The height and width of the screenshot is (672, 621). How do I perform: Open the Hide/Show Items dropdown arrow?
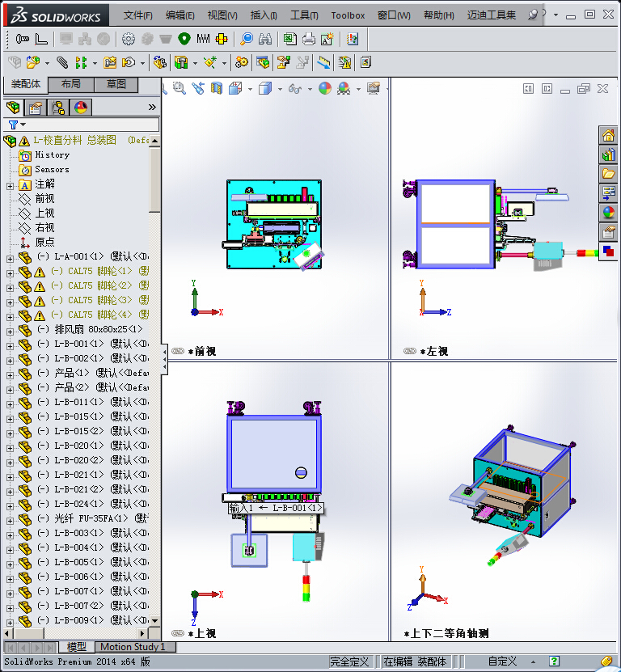[310, 89]
